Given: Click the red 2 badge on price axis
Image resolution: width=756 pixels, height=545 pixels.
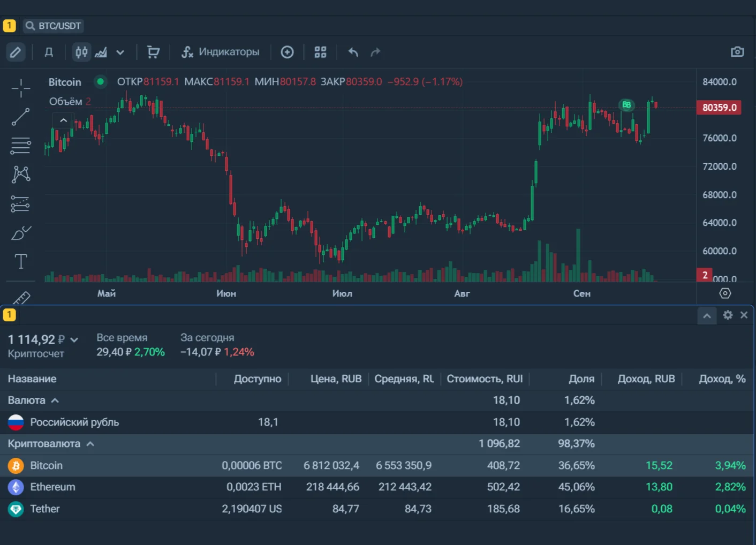Looking at the screenshot, I should tap(705, 275).
